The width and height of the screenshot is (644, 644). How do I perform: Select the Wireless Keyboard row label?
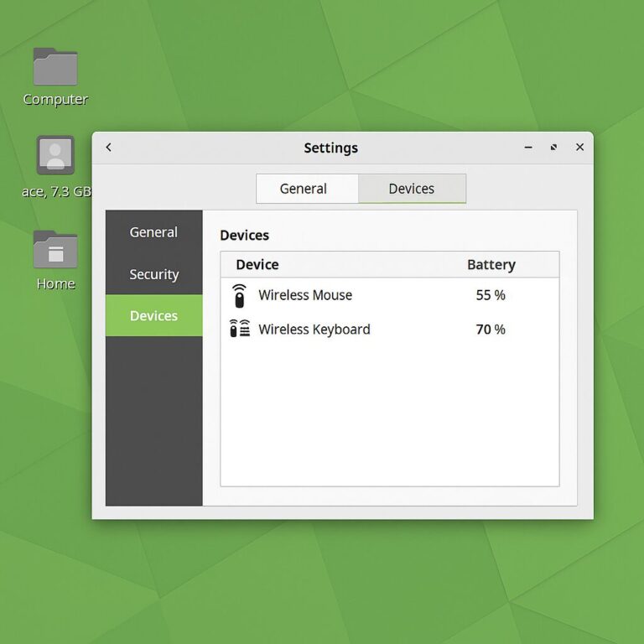pyautogui.click(x=314, y=330)
